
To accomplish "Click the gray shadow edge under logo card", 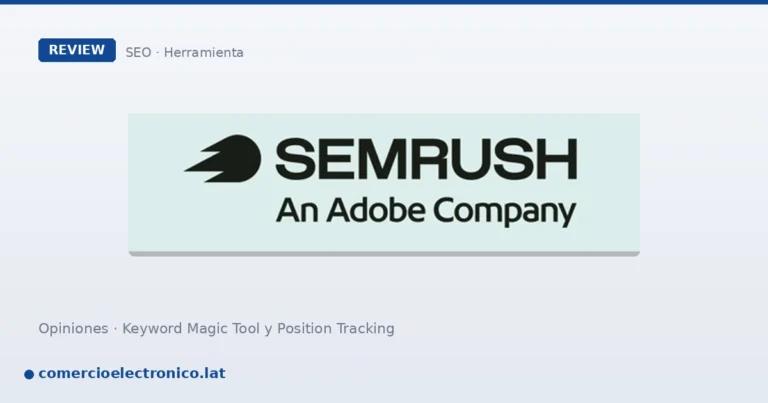I will pyautogui.click(x=384, y=254).
